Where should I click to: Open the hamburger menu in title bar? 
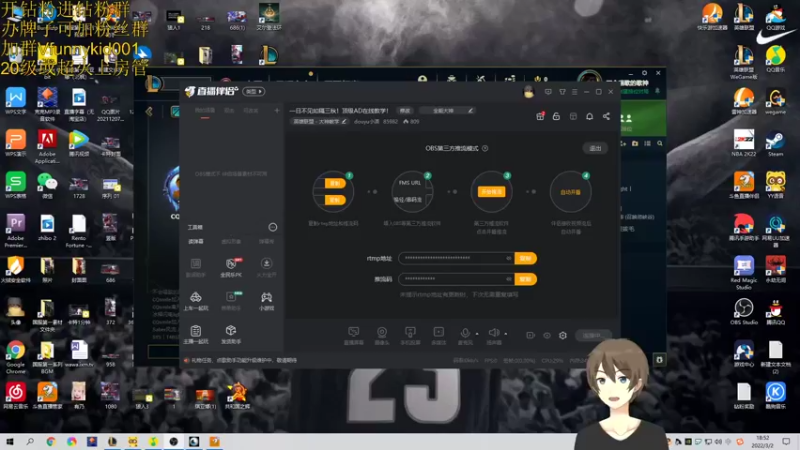[574, 92]
